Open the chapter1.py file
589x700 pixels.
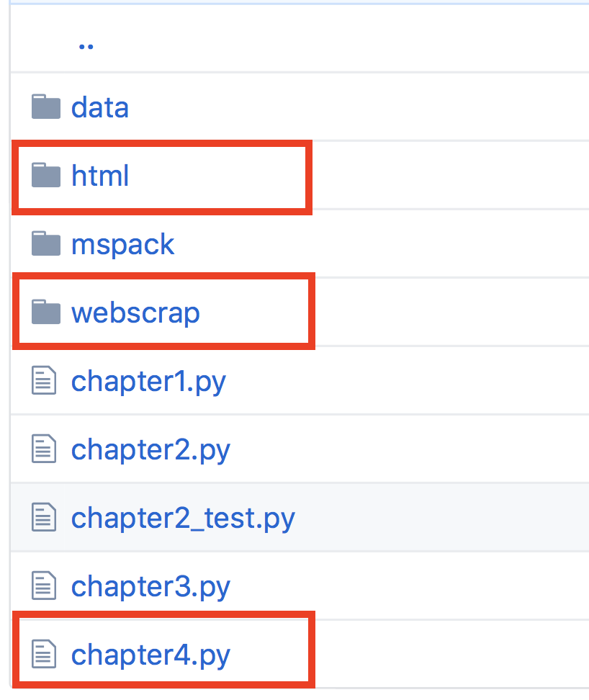tap(148, 380)
